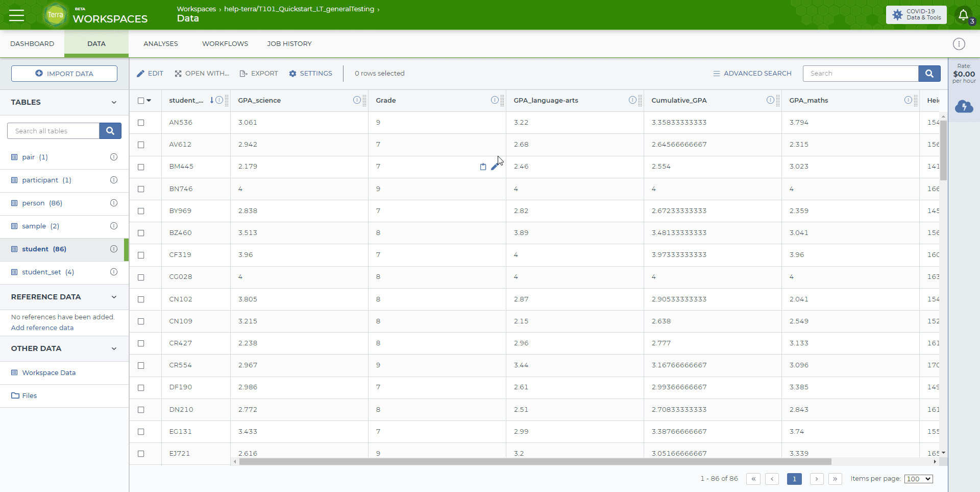Click the vertical table scrollbar
Viewport: 980px width, 492px height.
(943, 150)
